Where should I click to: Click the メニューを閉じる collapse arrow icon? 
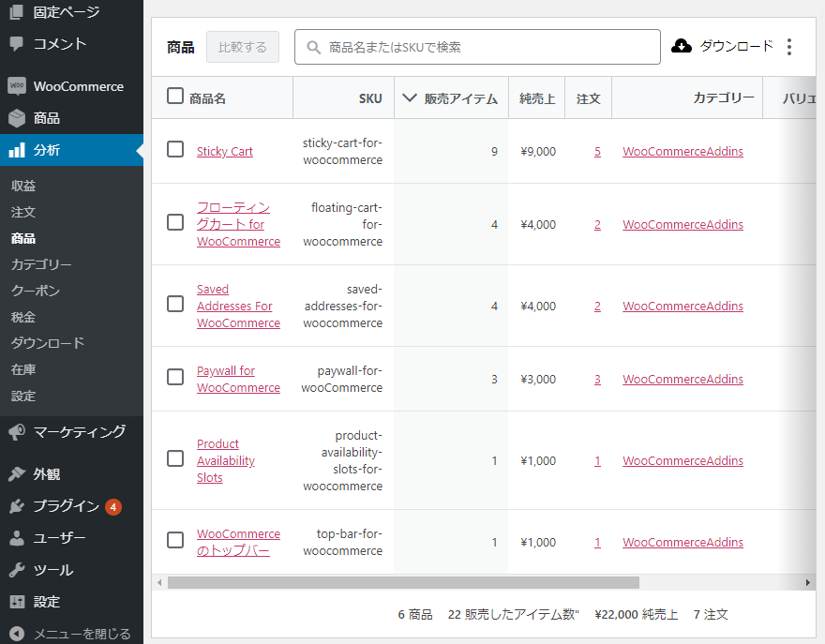pos(17,634)
